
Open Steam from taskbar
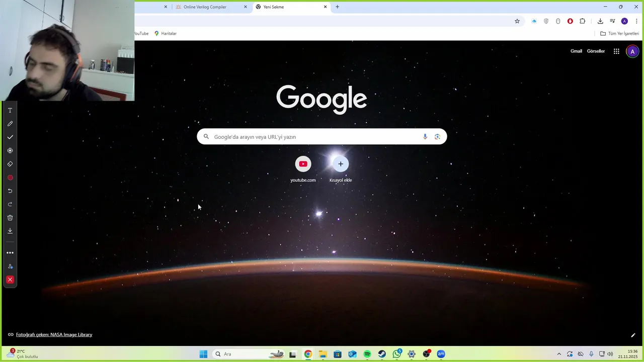[382, 354]
